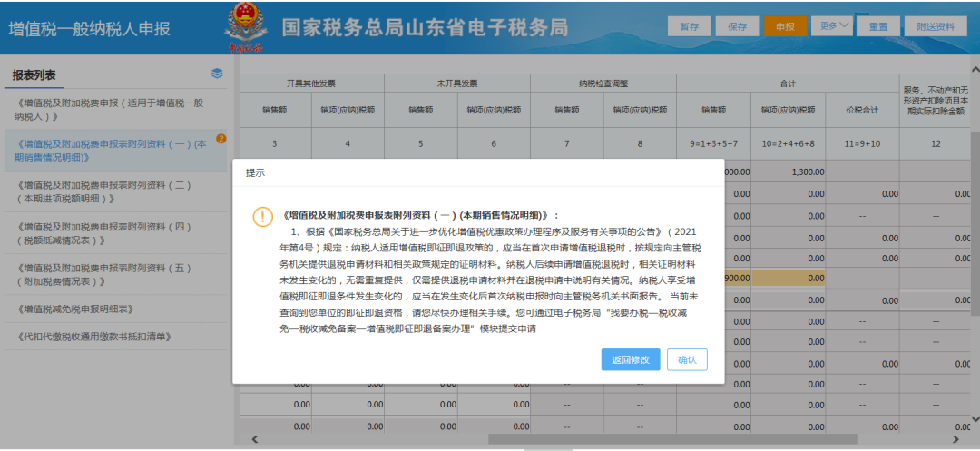Click the 保存 button in the header
The height and width of the screenshot is (451, 980).
click(x=738, y=26)
